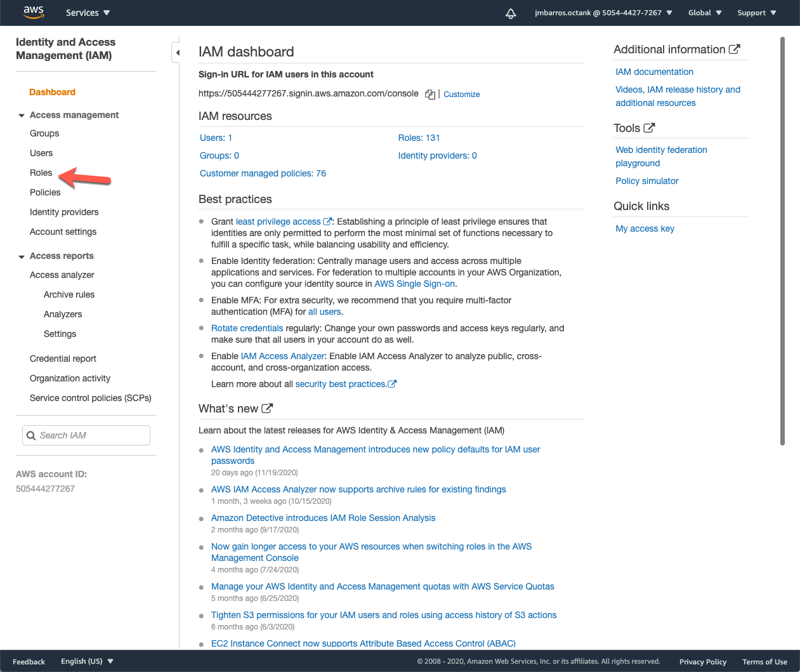This screenshot has height=672, width=800.
Task: Click the external link icon next to Additional information
Action: pos(735,49)
